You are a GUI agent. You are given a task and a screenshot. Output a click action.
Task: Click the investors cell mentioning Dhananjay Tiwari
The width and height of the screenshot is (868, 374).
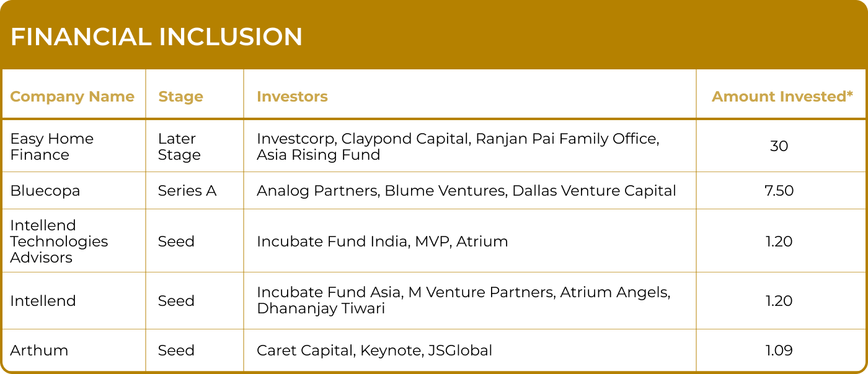463,300
